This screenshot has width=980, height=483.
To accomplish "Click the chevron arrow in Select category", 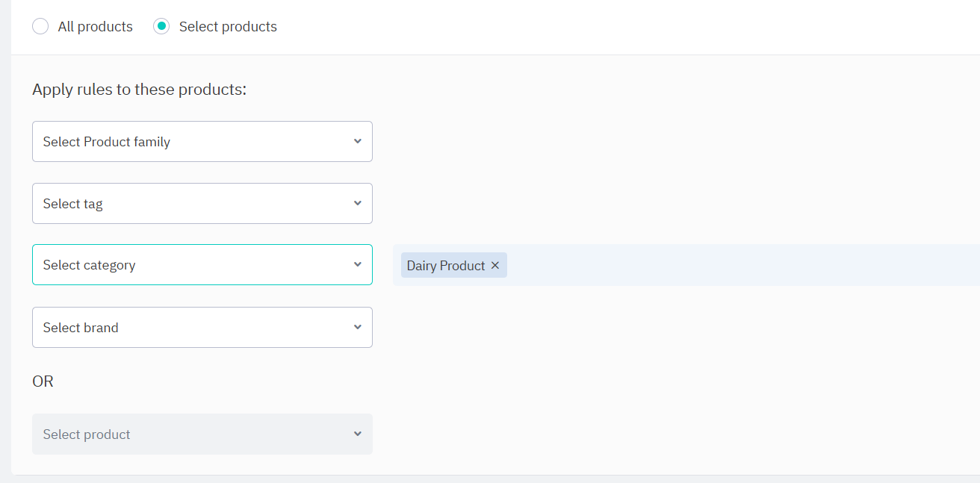I will point(358,265).
